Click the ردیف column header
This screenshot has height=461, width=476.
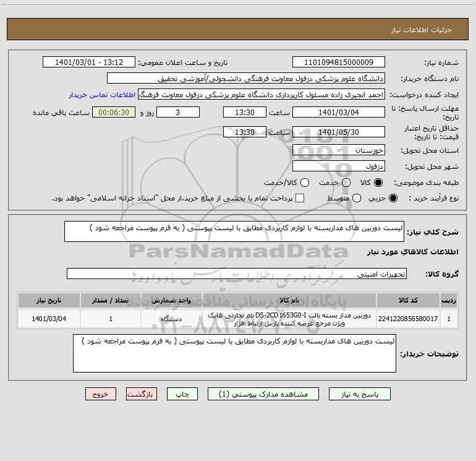tap(449, 300)
